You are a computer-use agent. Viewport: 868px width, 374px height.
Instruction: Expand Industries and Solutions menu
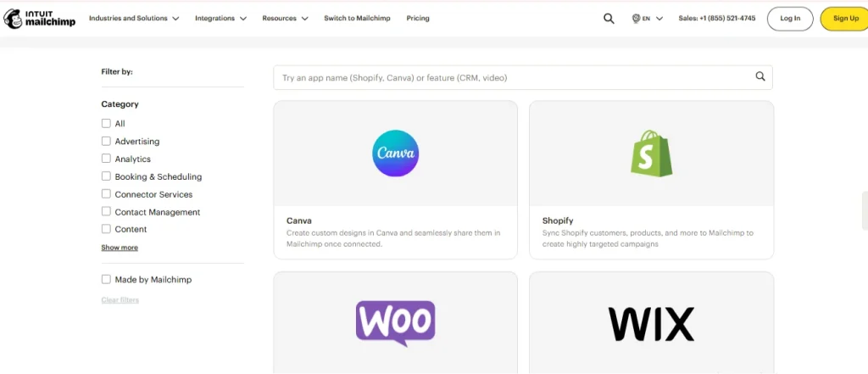[134, 18]
